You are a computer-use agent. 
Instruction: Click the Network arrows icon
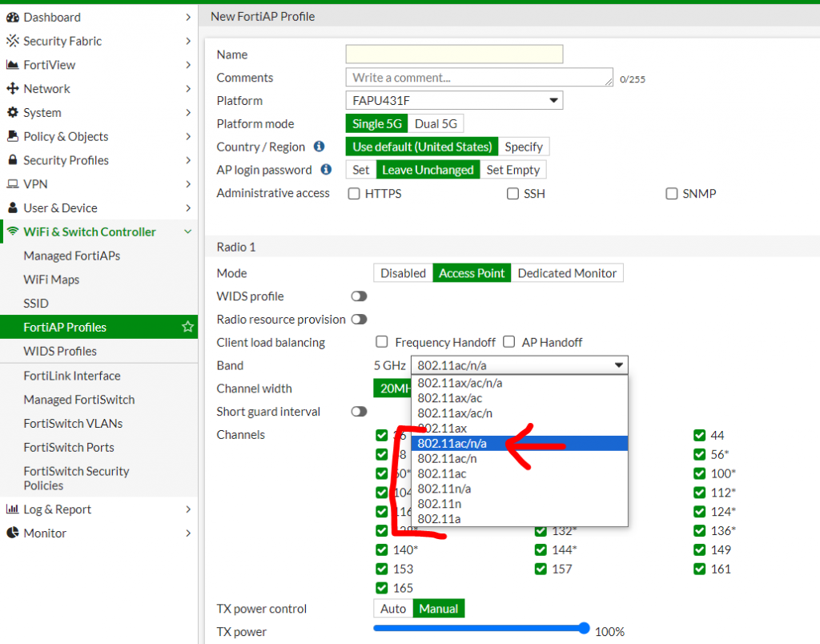click(x=13, y=88)
